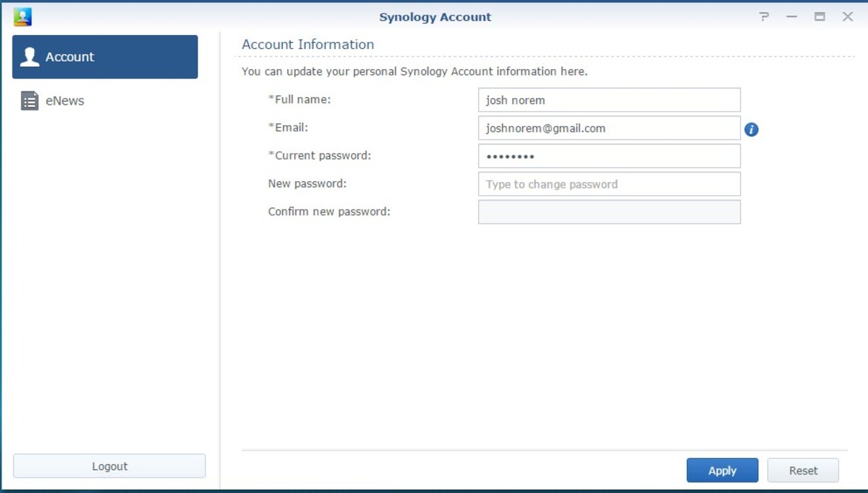The image size is (868, 493).
Task: Open the help question mark icon
Action: (764, 16)
